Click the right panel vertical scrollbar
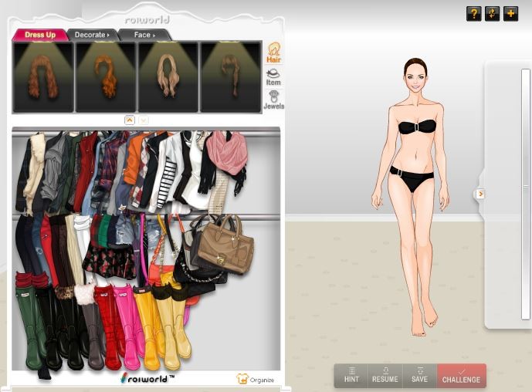 click(x=526, y=193)
